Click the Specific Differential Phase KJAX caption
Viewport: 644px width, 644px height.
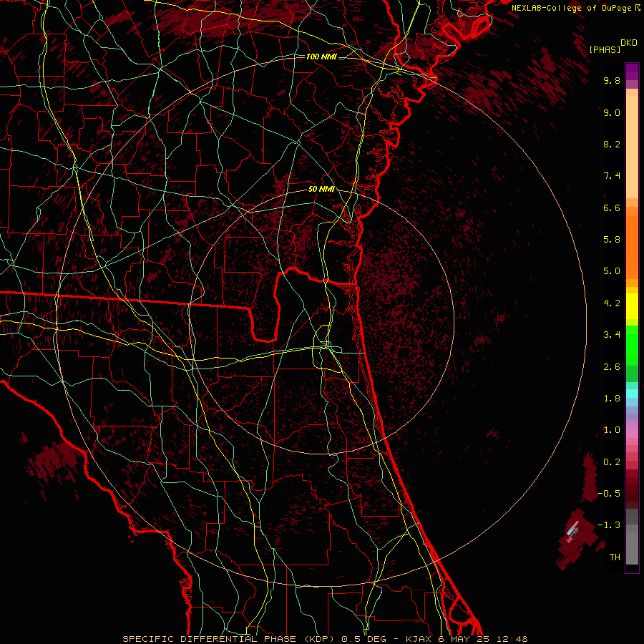tap(325, 639)
